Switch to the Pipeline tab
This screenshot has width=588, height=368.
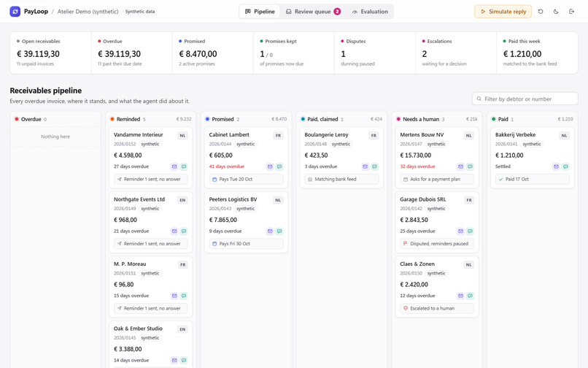[x=260, y=12]
